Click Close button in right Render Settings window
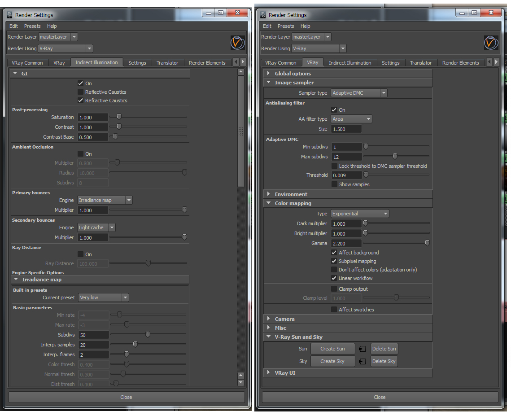The image size is (511, 420). coord(380,397)
